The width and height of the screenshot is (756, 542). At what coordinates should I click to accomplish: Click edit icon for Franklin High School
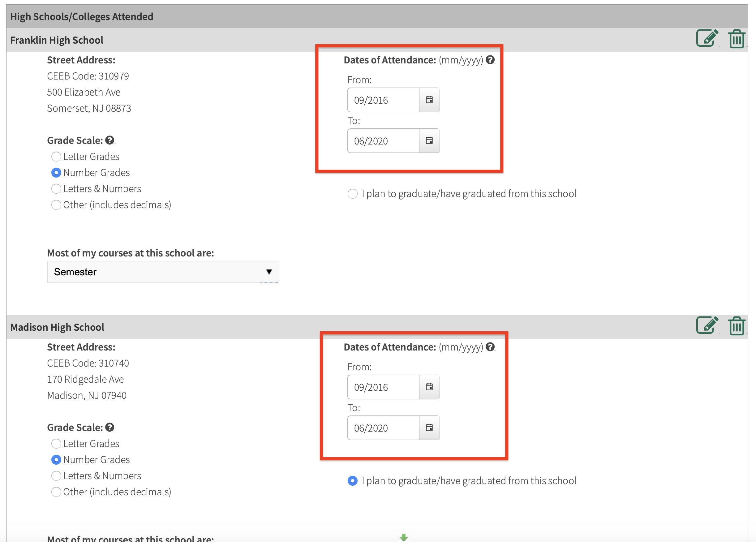[x=706, y=38]
